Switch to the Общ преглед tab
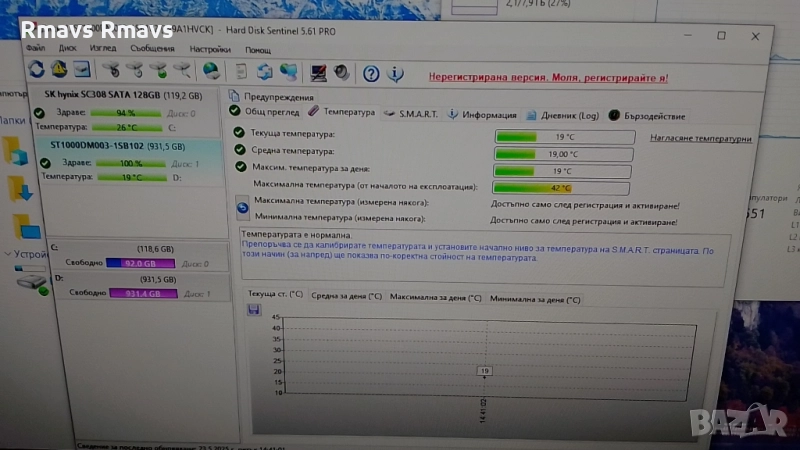Image resolution: width=800 pixels, height=450 pixels. pyautogui.click(x=264, y=112)
